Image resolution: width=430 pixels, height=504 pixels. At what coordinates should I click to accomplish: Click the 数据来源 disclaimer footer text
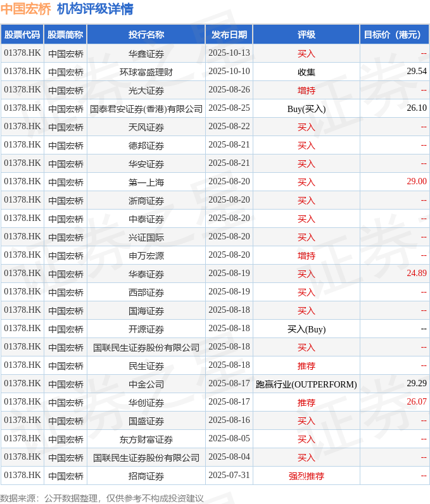tap(102, 498)
